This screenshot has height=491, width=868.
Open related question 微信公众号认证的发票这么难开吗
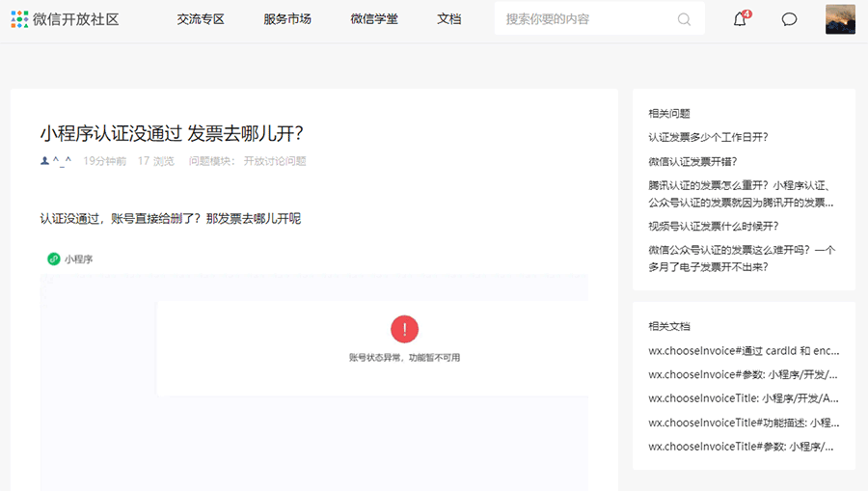(742, 259)
